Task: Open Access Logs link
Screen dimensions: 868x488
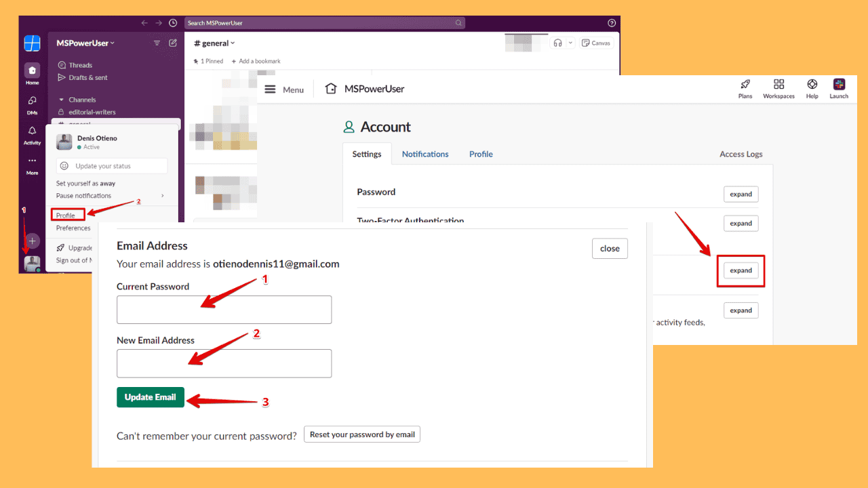Action: click(741, 154)
